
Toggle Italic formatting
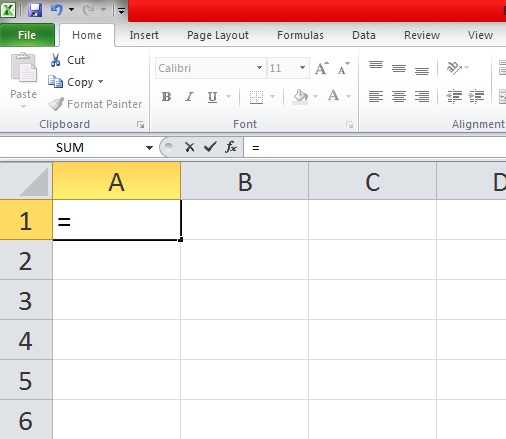189,97
